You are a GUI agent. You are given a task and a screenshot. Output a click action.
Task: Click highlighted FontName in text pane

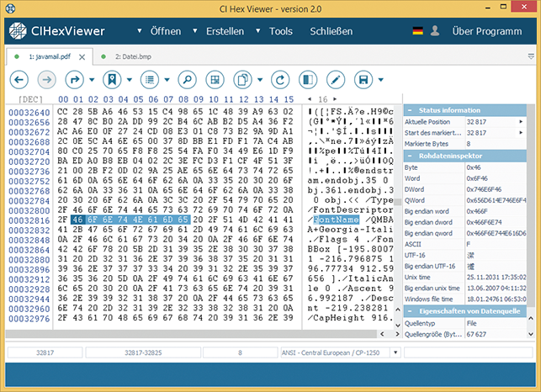point(336,220)
